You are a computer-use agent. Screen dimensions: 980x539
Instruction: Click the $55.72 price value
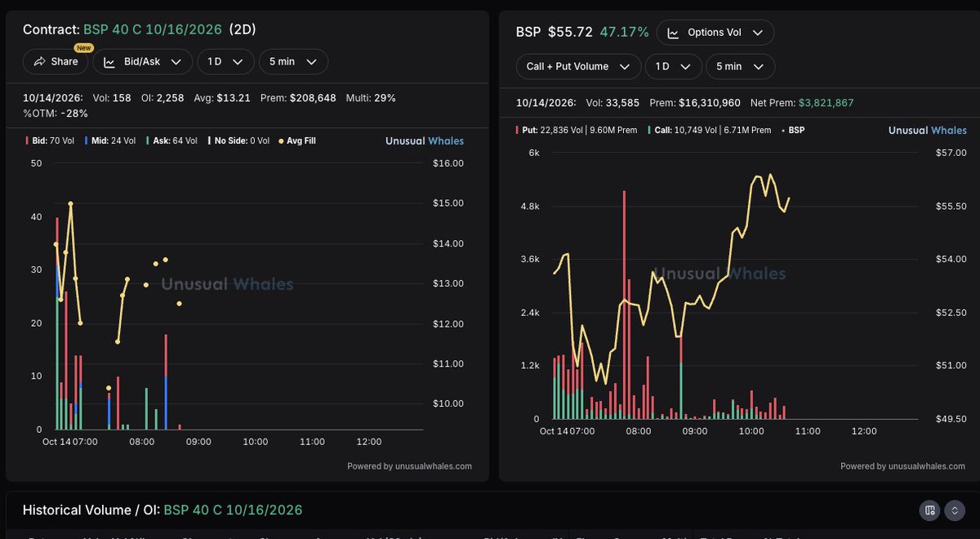(x=569, y=33)
